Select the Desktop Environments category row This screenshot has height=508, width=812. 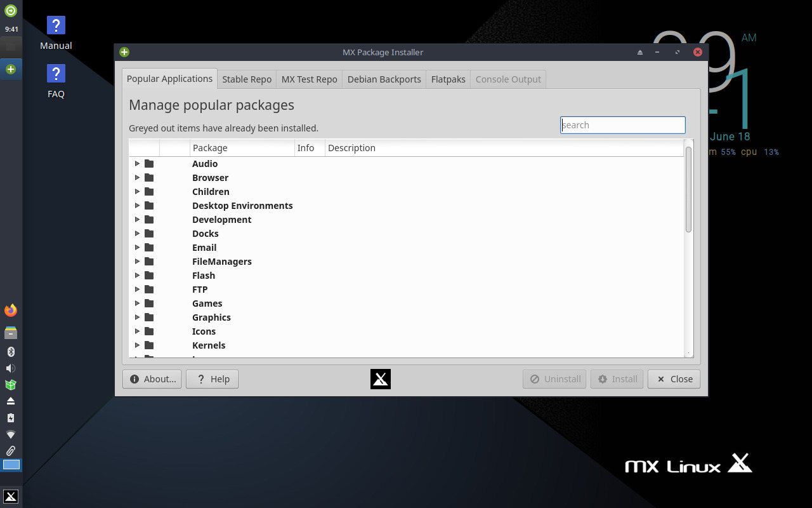(x=242, y=205)
